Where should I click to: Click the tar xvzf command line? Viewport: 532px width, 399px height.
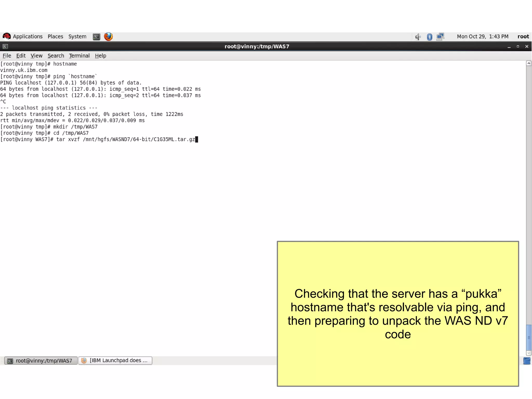(x=99, y=140)
